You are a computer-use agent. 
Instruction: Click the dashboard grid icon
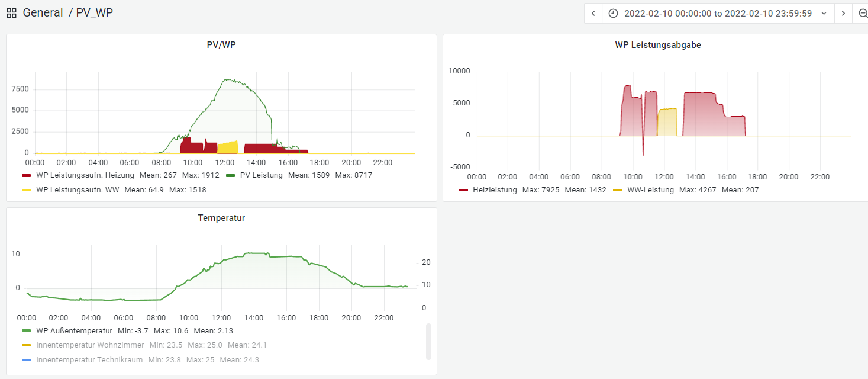click(11, 13)
